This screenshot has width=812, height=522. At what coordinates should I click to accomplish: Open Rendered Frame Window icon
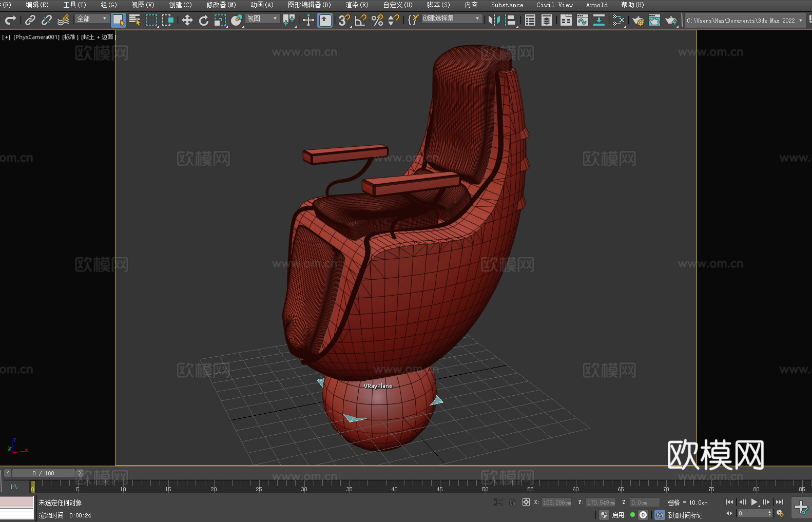click(x=654, y=20)
